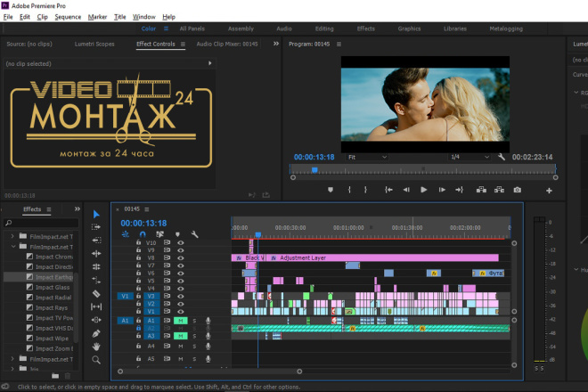Click the timeline playhead handle
Image resolution: width=588 pixels, height=392 pixels.
click(258, 235)
